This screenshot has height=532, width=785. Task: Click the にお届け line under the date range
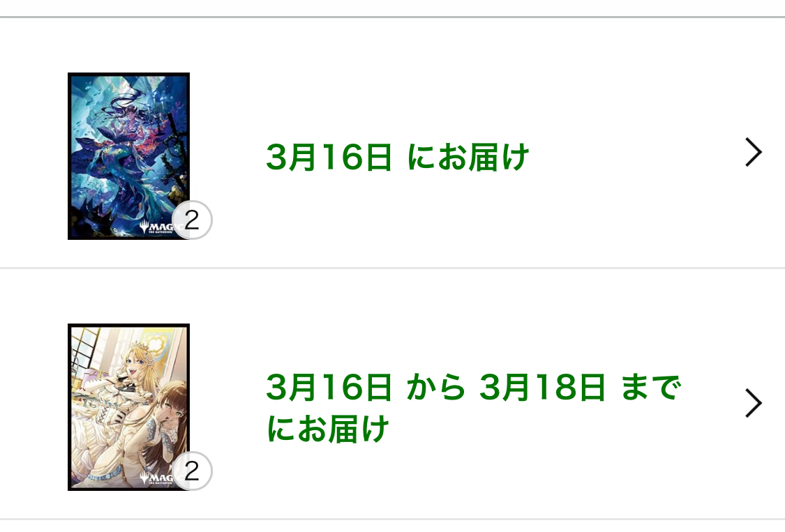click(x=328, y=429)
